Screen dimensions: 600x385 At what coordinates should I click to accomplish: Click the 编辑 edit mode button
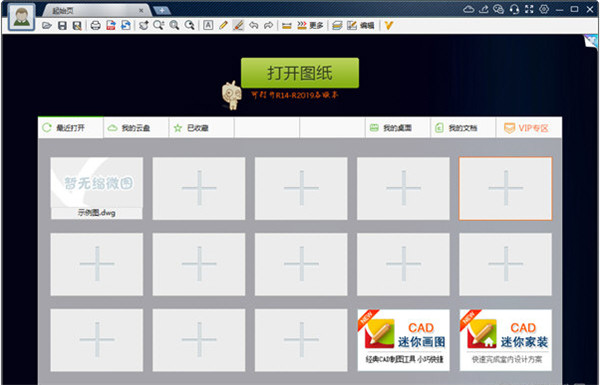click(x=360, y=26)
